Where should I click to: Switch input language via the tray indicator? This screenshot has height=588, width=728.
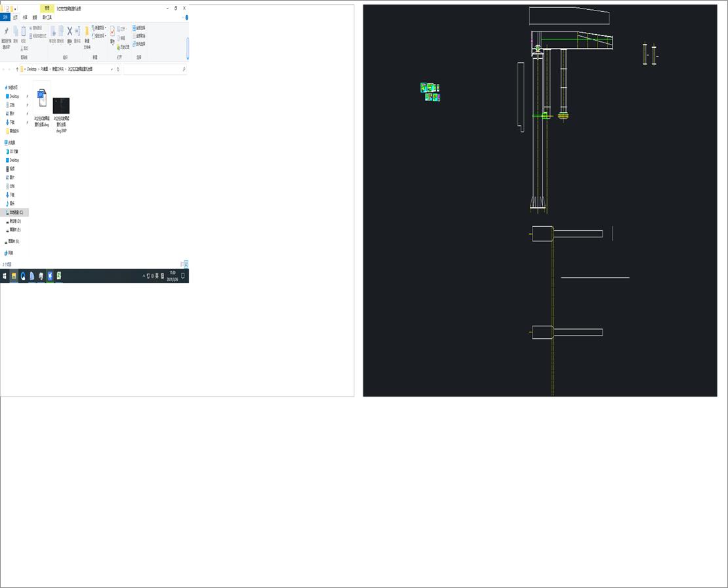tap(157, 275)
